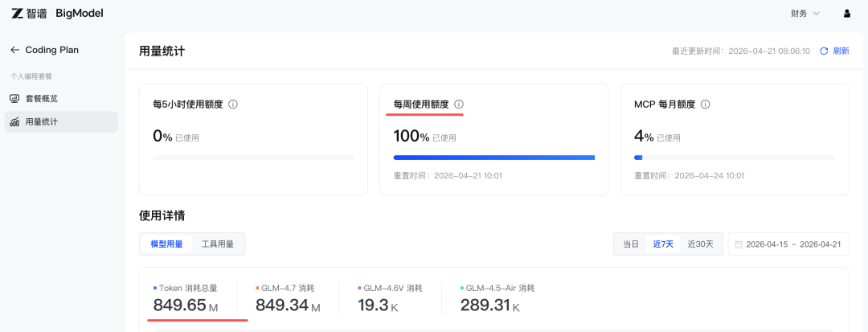Click the 个人编程套餐 sidebar label
This screenshot has width=868, height=332.
[31, 76]
